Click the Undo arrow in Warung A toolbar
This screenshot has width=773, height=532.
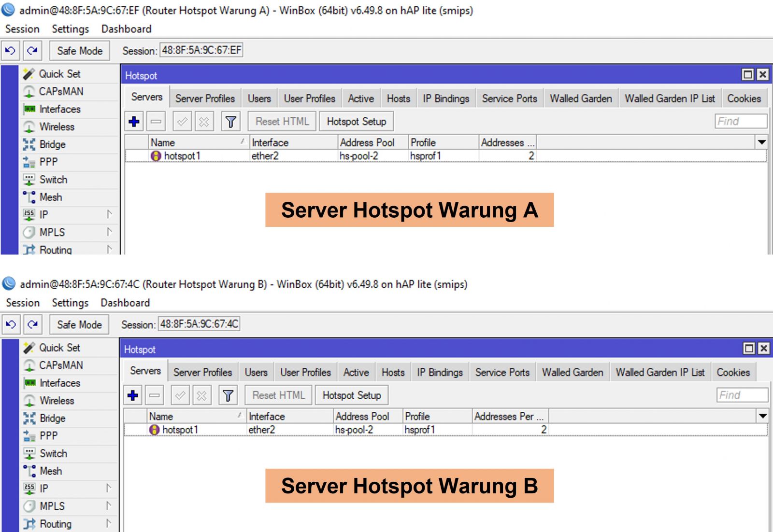10,51
